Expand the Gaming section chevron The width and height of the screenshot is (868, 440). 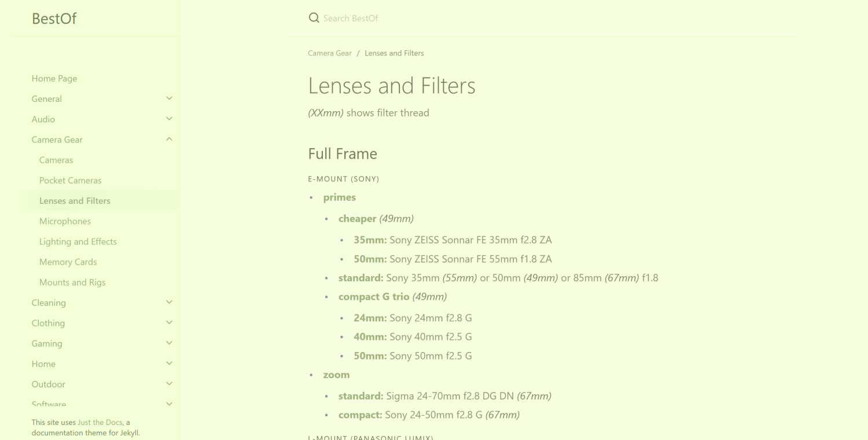tap(169, 343)
